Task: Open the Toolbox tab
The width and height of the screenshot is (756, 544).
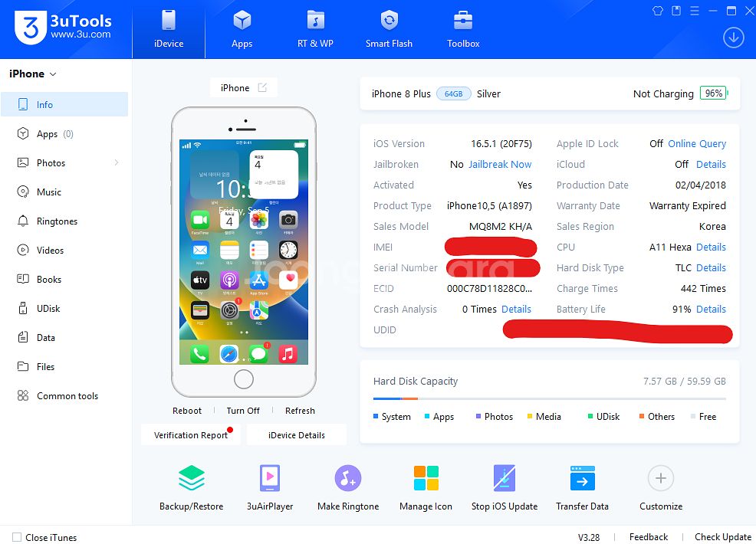Action: point(463,29)
